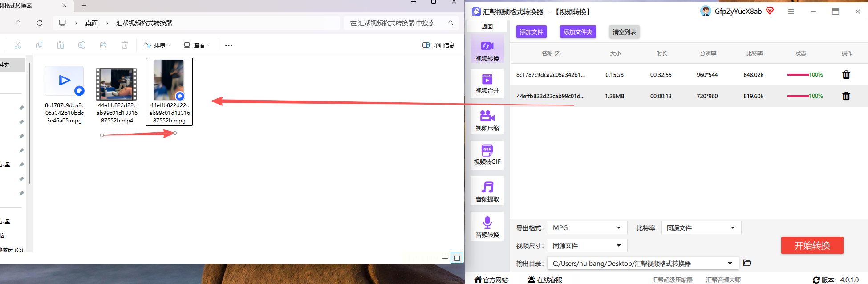Open the 视频尺寸 同源文件 dropdown
The image size is (868, 284).
(587, 245)
